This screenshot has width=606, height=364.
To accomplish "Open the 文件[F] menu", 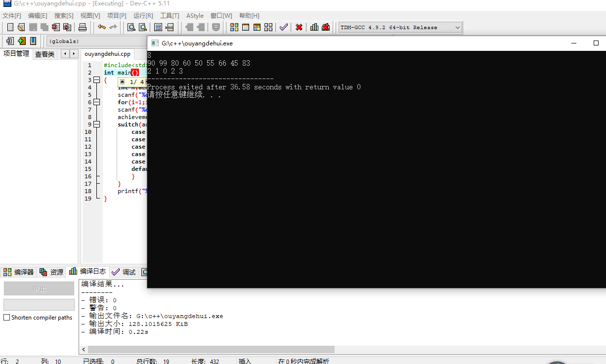I will coord(12,16).
